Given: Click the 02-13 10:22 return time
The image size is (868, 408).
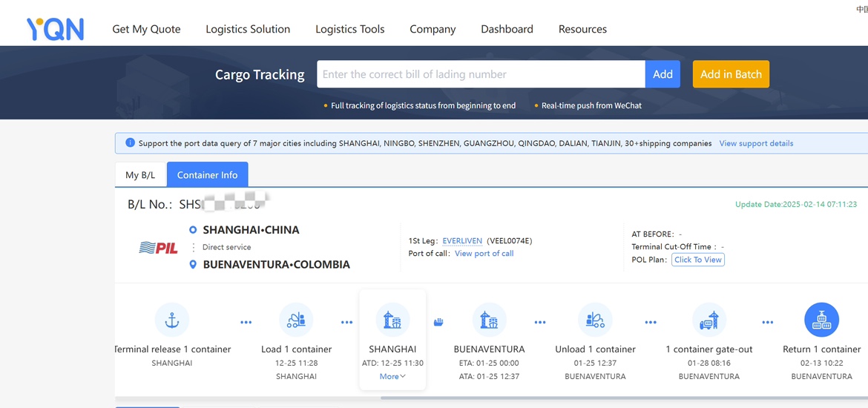Looking at the screenshot, I should [x=821, y=363].
